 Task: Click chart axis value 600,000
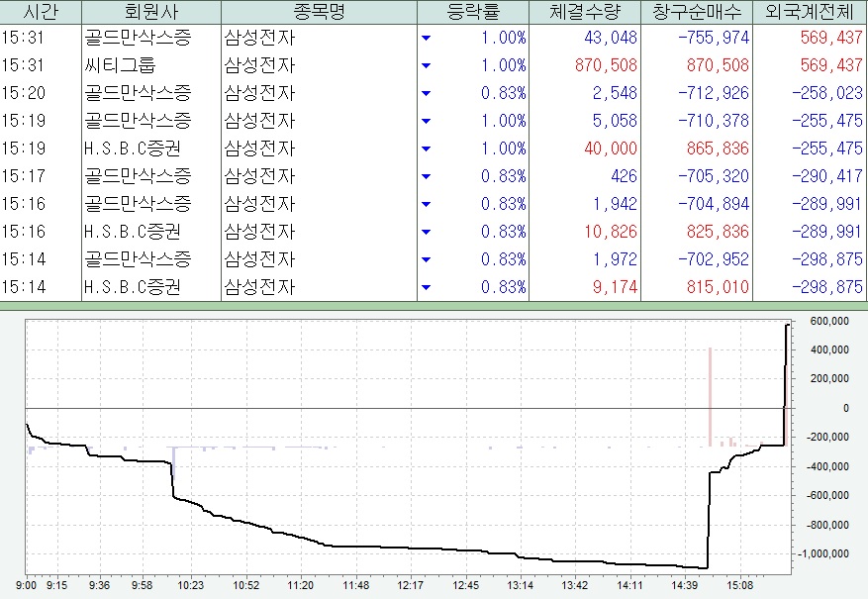pyautogui.click(x=828, y=321)
